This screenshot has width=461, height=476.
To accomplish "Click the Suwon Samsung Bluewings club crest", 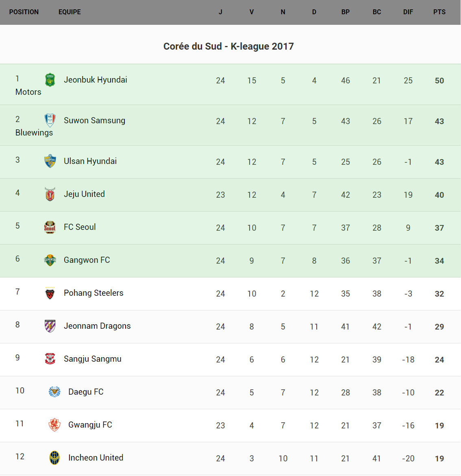I will 50,120.
